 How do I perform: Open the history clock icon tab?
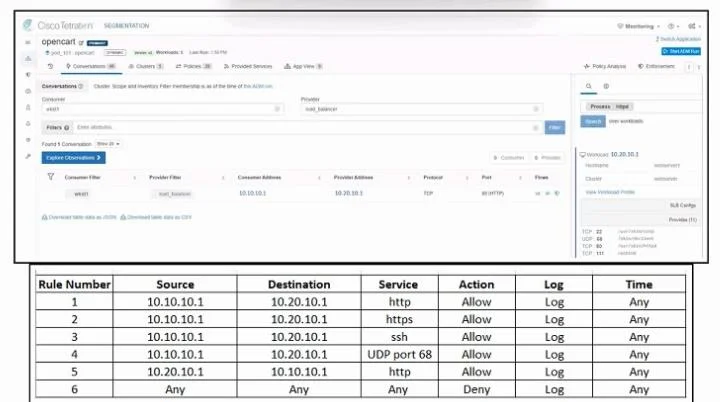click(51, 66)
